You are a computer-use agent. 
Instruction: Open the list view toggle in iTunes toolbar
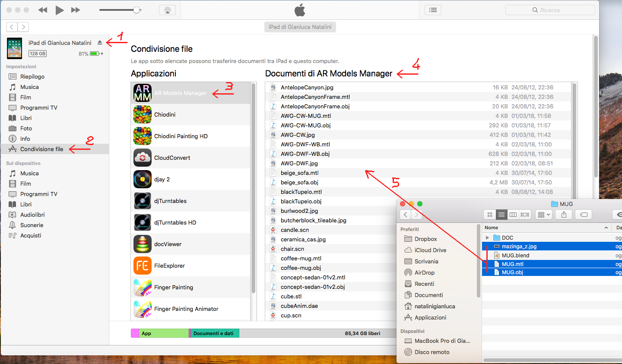(433, 10)
